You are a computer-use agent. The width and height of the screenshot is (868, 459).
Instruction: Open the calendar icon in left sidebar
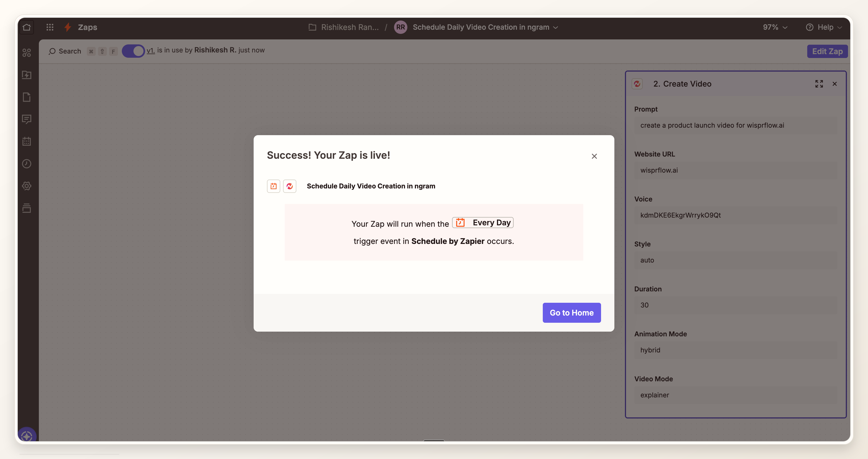click(x=27, y=142)
